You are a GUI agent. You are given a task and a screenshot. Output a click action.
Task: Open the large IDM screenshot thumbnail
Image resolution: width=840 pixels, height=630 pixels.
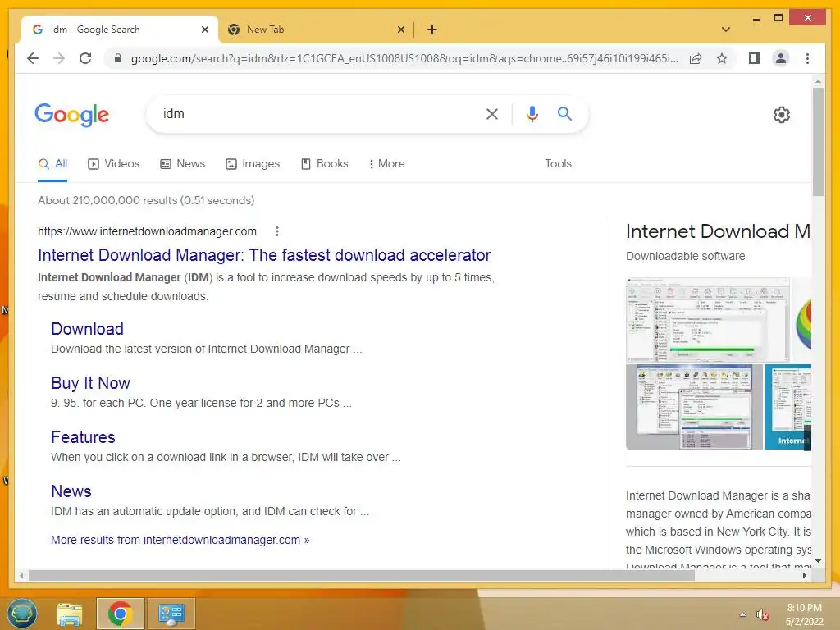tap(708, 320)
